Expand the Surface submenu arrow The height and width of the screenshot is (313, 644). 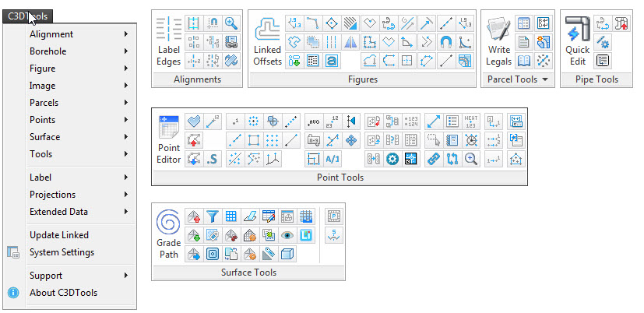point(126,137)
